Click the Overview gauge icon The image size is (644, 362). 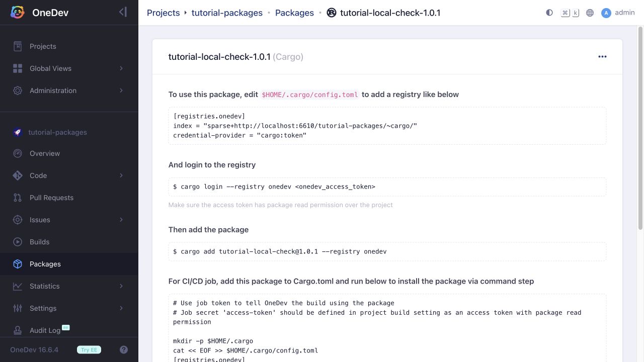[x=18, y=153]
